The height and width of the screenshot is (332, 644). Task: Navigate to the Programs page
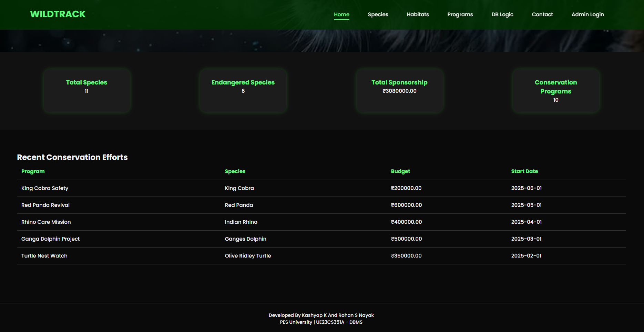pos(460,14)
